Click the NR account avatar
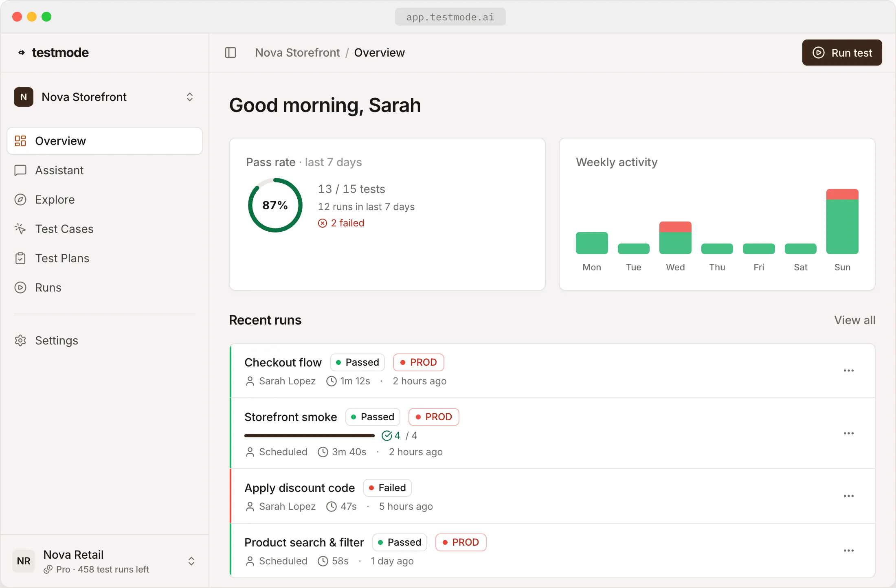 click(24, 561)
